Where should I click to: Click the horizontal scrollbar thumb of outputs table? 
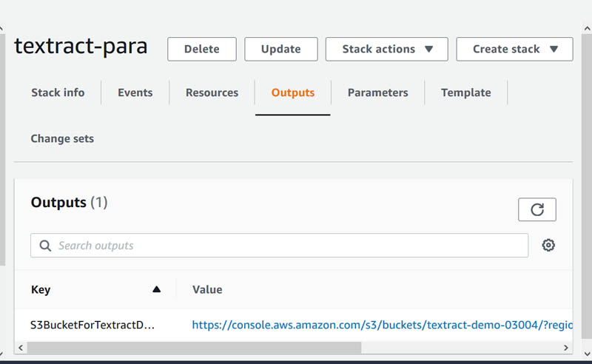tap(194, 348)
